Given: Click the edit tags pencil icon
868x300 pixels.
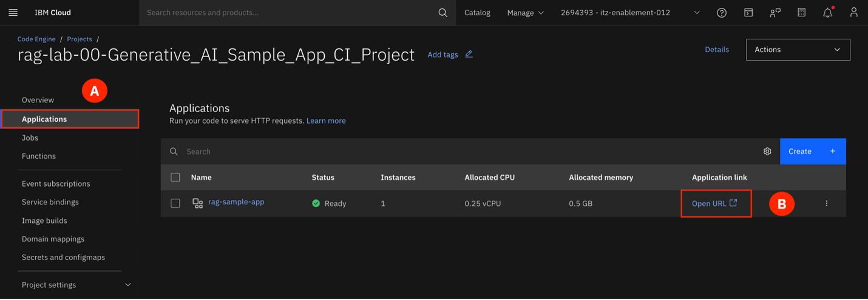Looking at the screenshot, I should pos(469,54).
